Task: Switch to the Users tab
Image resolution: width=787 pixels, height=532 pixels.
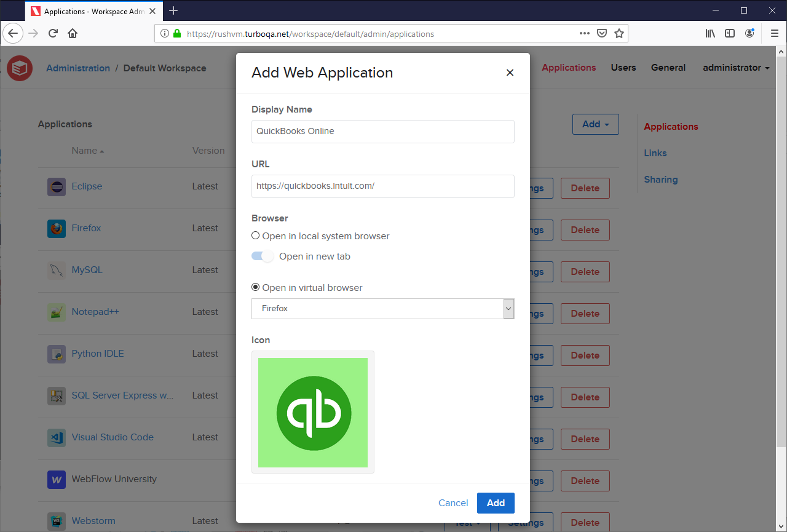Action: 623,68
